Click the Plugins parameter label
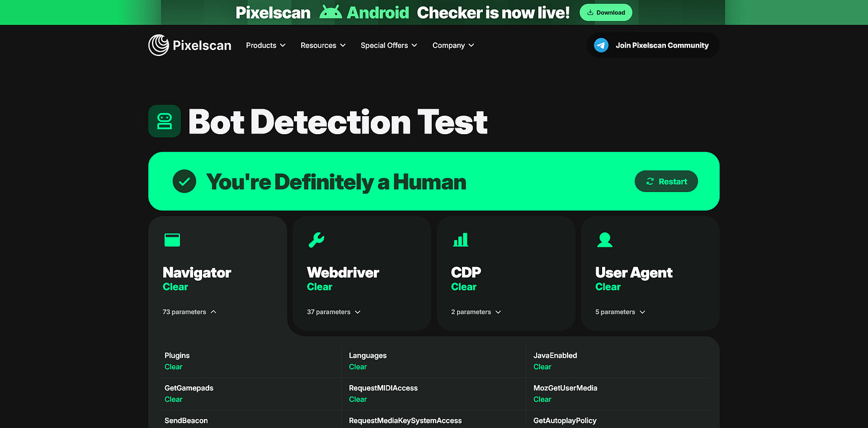The width and height of the screenshot is (868, 428). click(x=177, y=355)
